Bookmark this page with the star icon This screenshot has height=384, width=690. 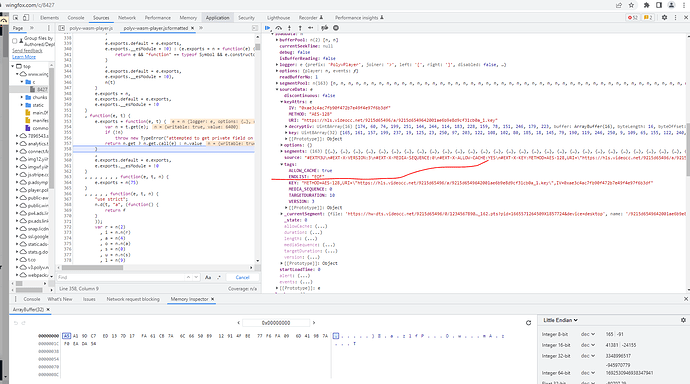point(631,5)
